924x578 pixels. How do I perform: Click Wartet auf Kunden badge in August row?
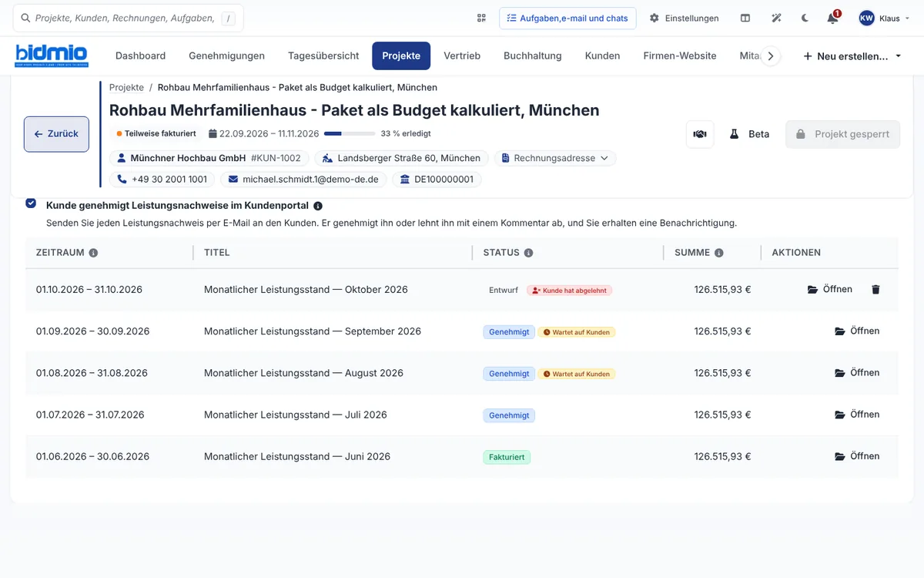(x=577, y=374)
